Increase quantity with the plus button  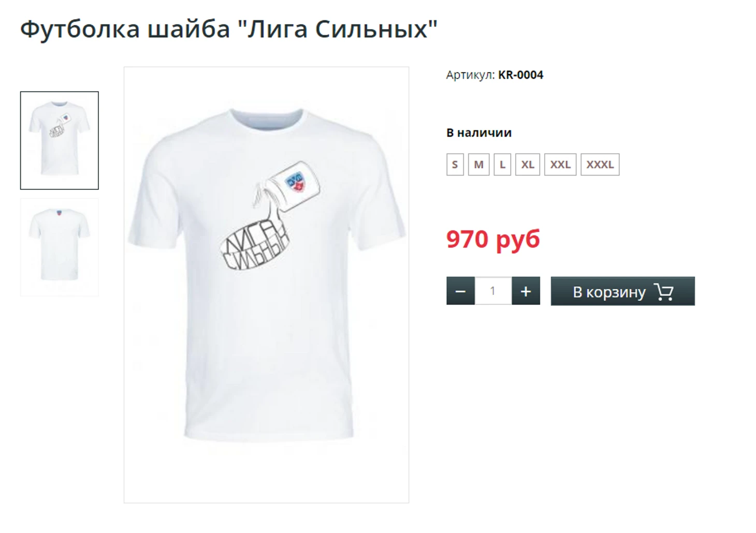click(526, 291)
